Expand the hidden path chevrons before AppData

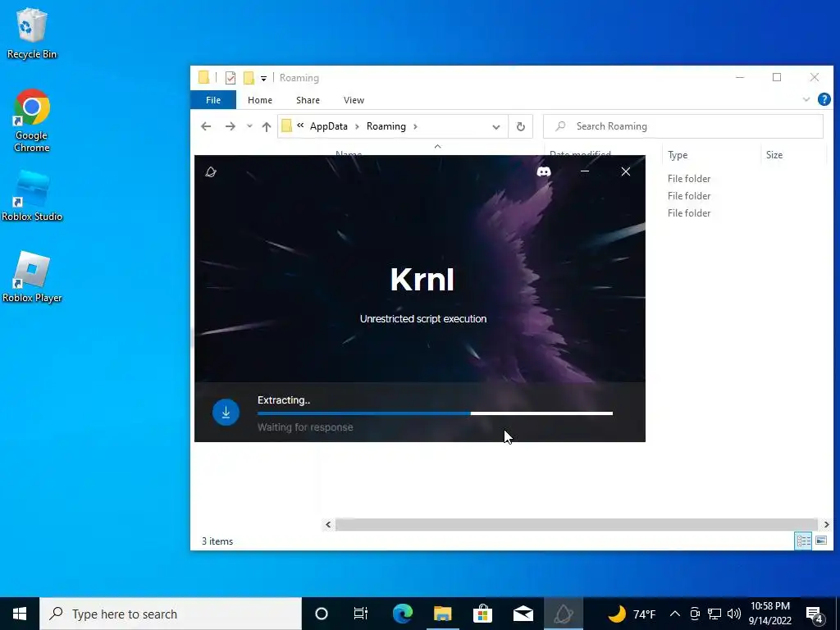(300, 126)
